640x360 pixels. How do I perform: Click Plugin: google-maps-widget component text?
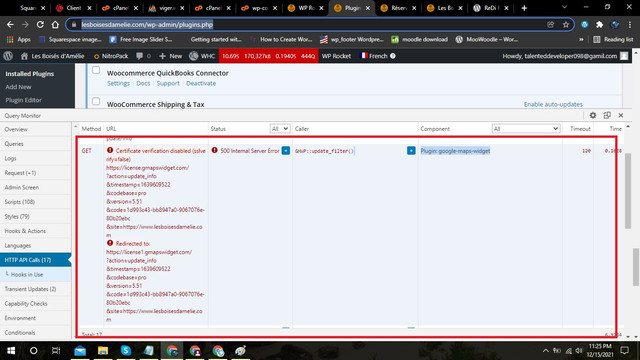pyautogui.click(x=455, y=151)
